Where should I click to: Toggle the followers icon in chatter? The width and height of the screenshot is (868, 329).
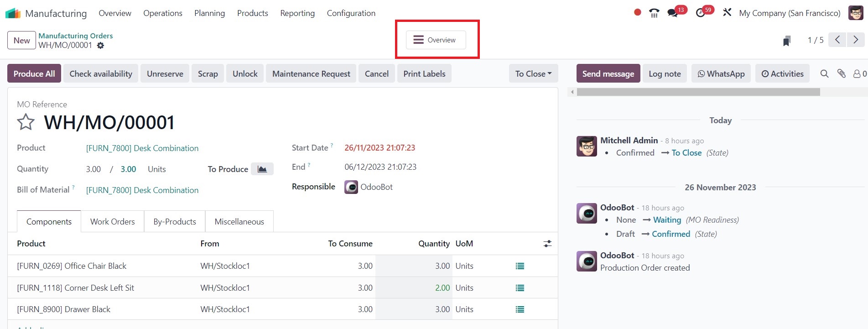click(859, 73)
